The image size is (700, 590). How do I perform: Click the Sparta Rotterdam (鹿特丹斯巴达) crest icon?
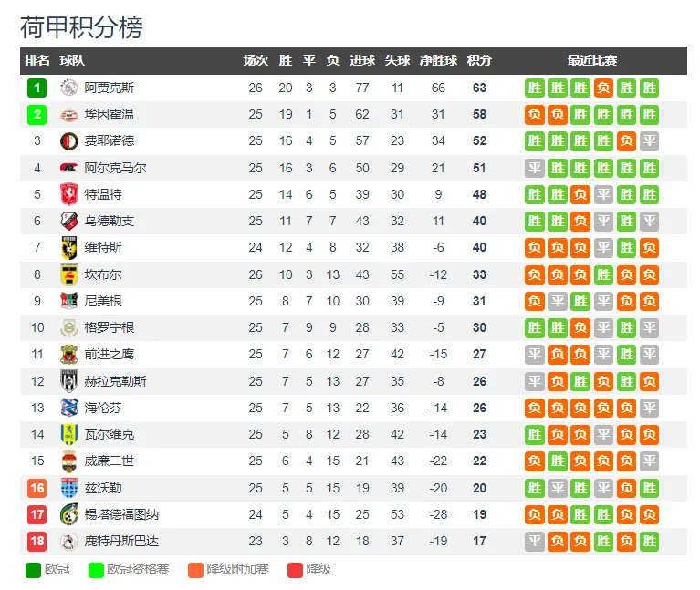pos(69,542)
